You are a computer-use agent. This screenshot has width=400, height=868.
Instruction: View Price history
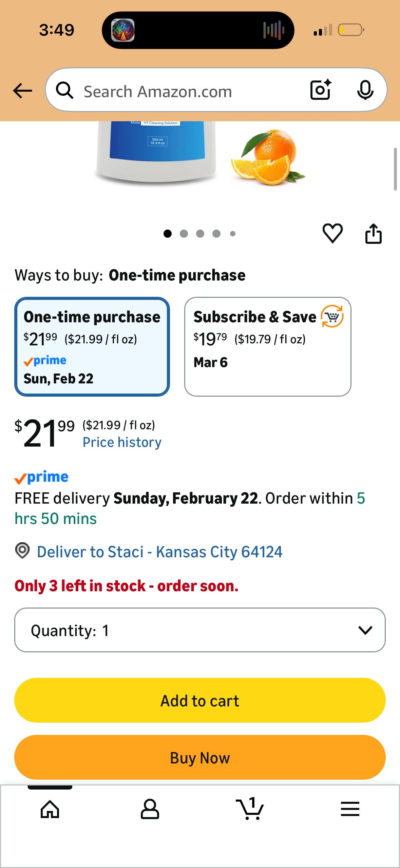[122, 441]
